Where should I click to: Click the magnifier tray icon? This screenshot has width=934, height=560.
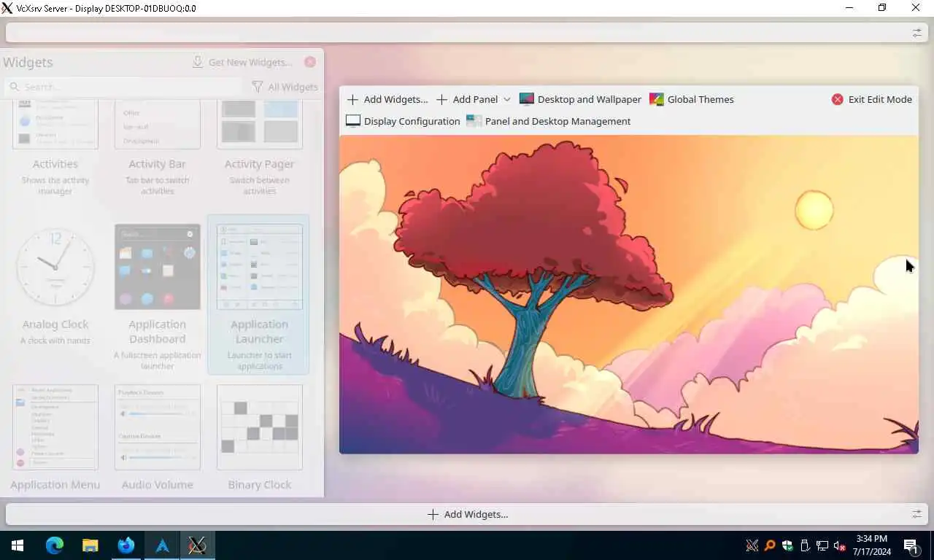tap(770, 545)
